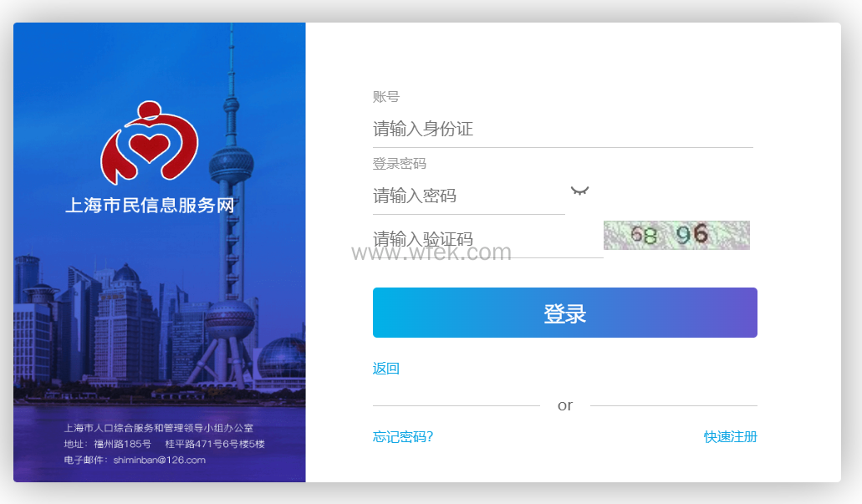This screenshot has width=862, height=504.
Task: Click the 上海市民信息服务网 site title
Action: 150,205
